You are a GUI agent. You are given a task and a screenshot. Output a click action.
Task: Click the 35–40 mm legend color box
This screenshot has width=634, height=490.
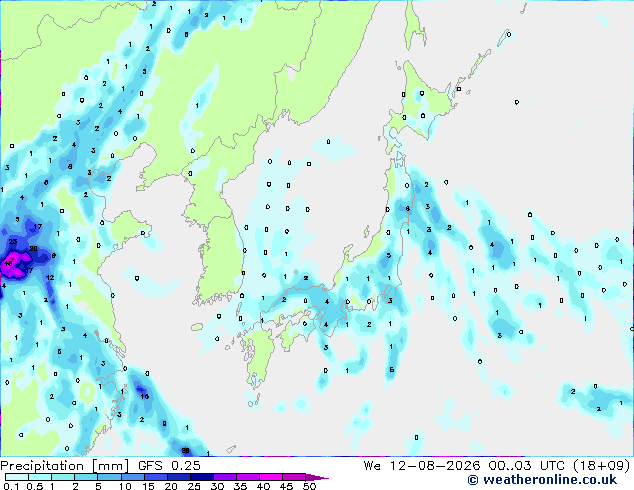[248, 477]
